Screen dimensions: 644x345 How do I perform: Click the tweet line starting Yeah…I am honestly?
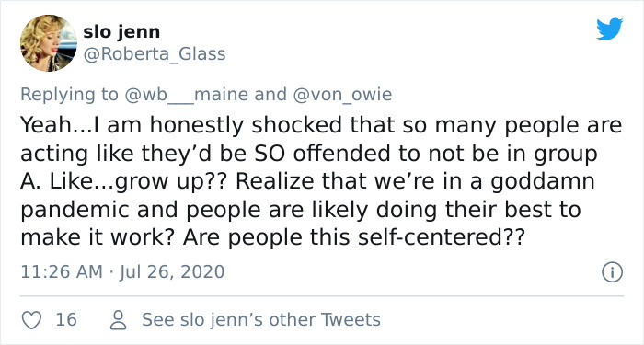[321, 125]
